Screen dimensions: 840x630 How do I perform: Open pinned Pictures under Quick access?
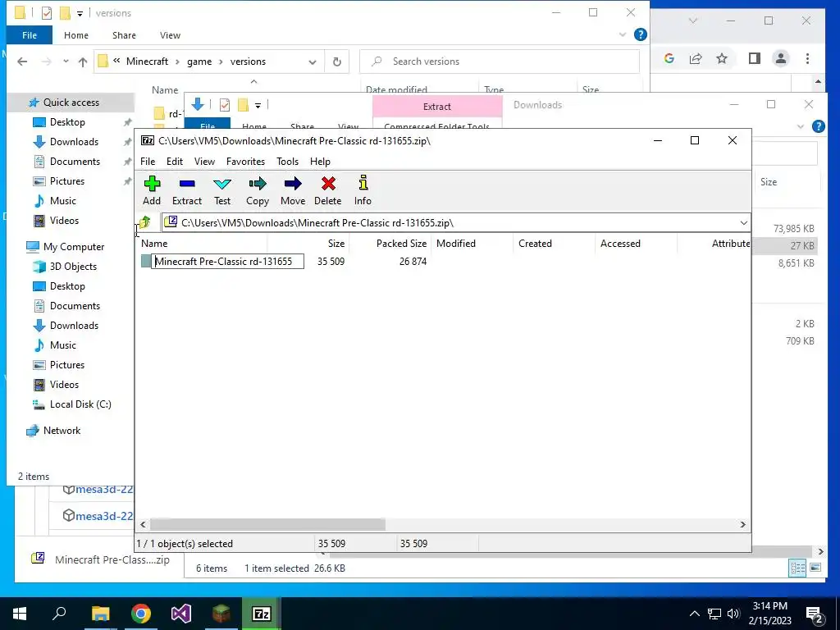pos(67,181)
